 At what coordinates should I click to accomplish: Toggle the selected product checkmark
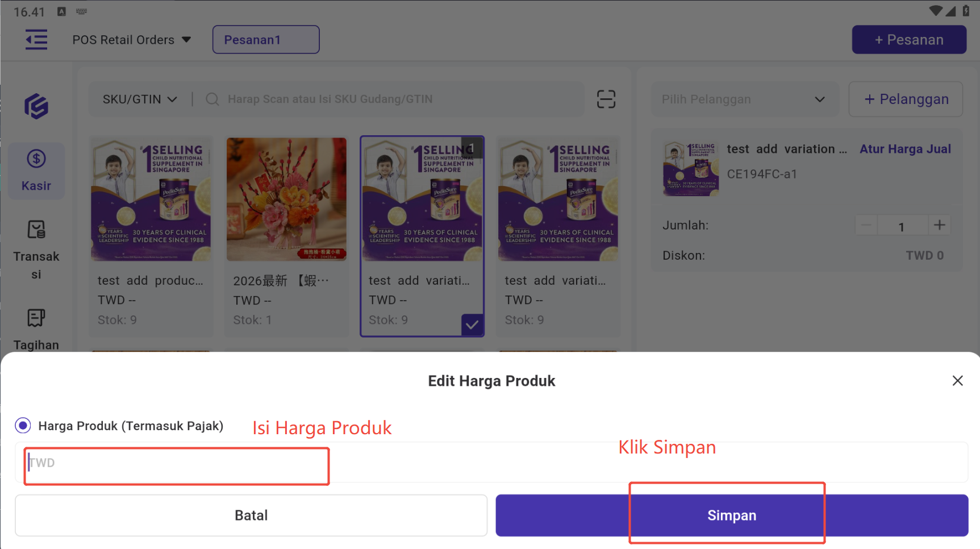pyautogui.click(x=472, y=325)
